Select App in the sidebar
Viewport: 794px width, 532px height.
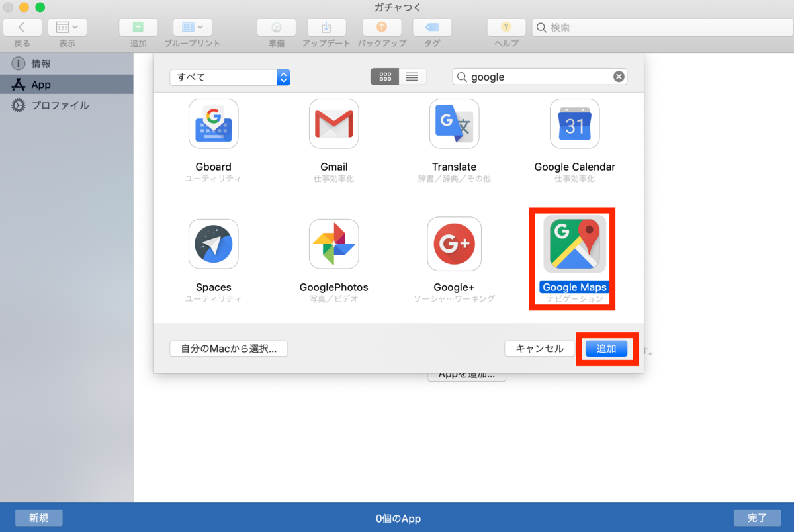coord(66,85)
